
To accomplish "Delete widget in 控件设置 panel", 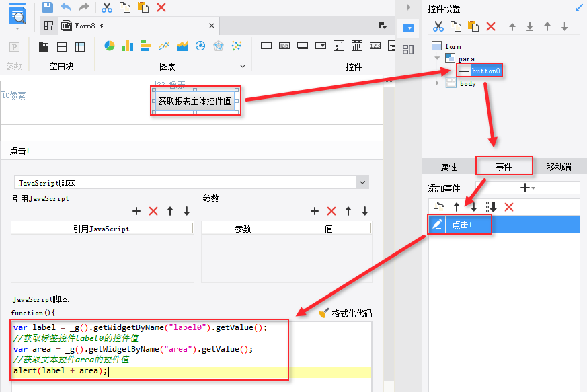I will coord(491,26).
